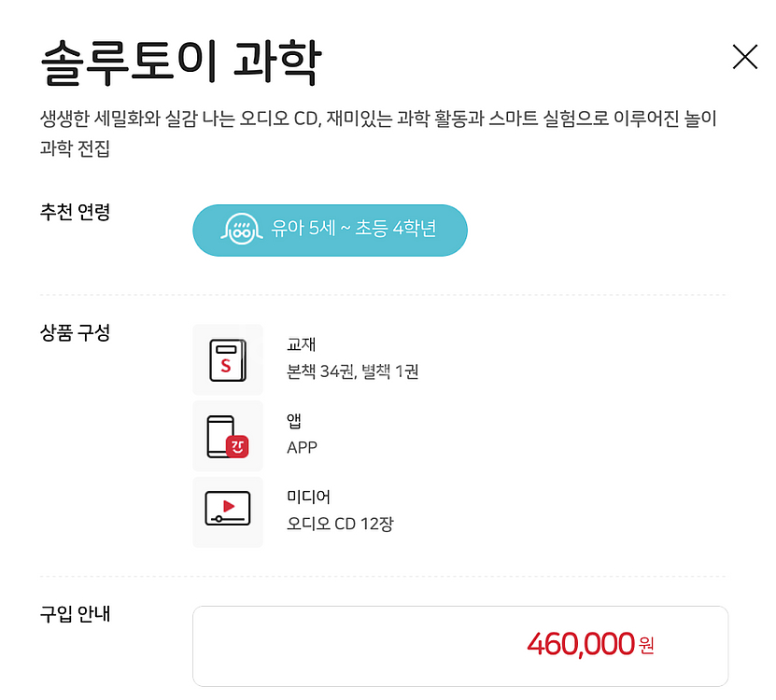
Task: Click the 상품 구성 label
Action: point(76,332)
